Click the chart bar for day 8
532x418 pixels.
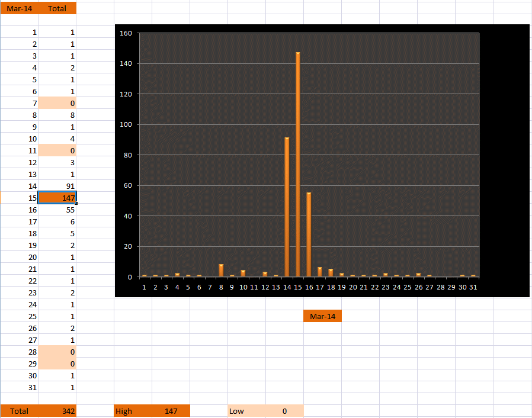tap(221, 271)
